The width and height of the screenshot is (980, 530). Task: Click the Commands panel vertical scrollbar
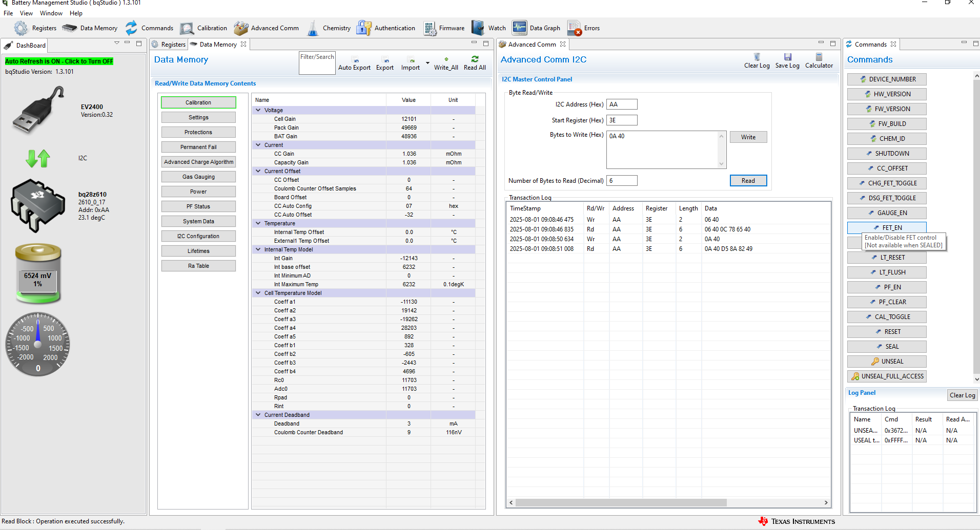(x=976, y=228)
